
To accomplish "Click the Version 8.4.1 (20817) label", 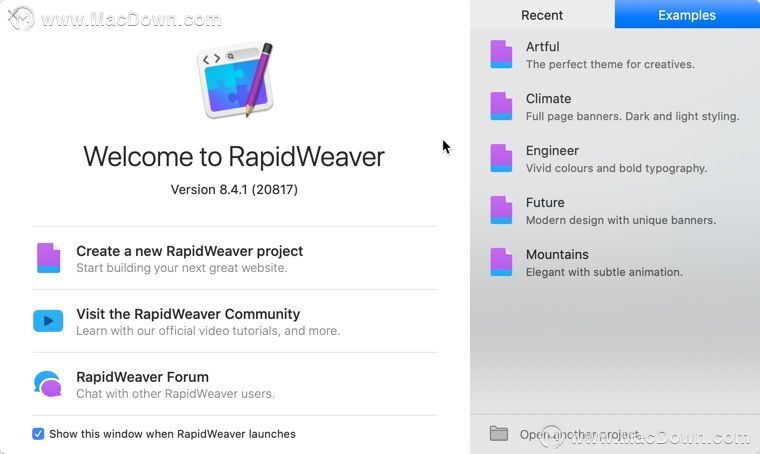I will (x=234, y=189).
